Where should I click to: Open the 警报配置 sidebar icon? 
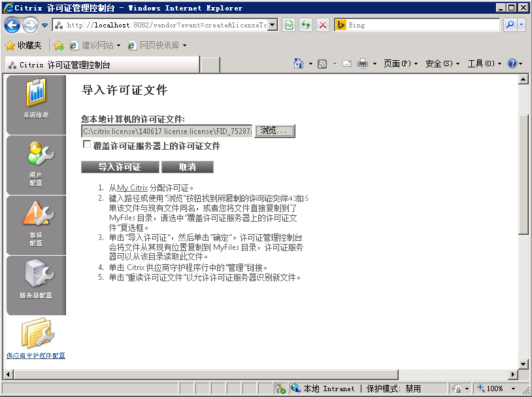tap(36, 221)
